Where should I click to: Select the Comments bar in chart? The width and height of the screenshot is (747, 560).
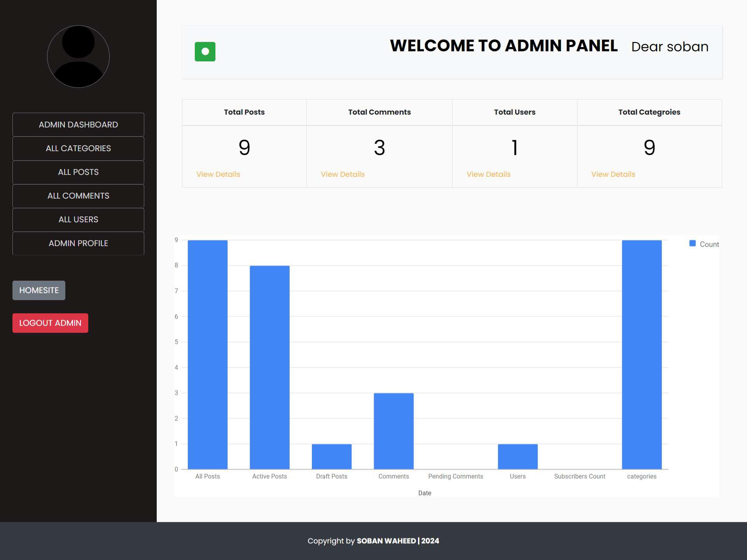pos(394,431)
